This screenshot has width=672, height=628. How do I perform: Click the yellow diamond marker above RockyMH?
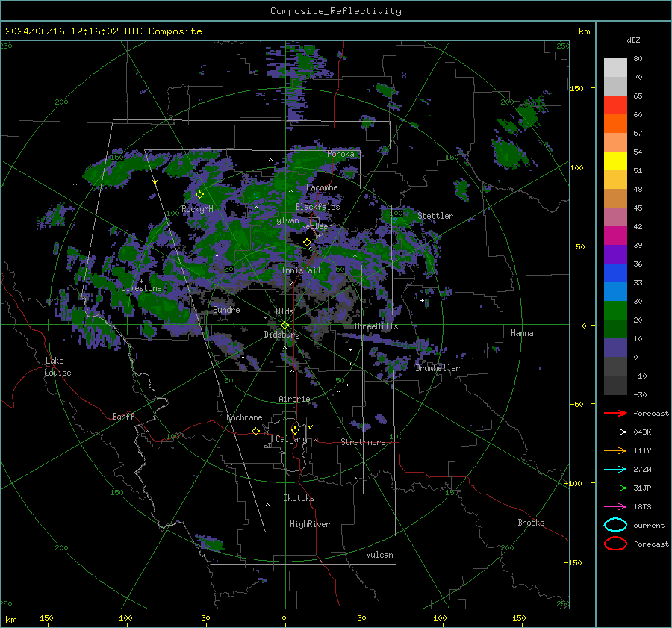199,195
